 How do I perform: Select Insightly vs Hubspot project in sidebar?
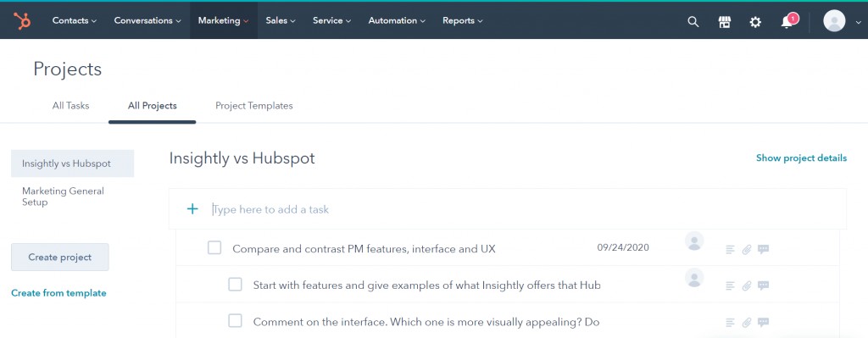pyautogui.click(x=73, y=163)
